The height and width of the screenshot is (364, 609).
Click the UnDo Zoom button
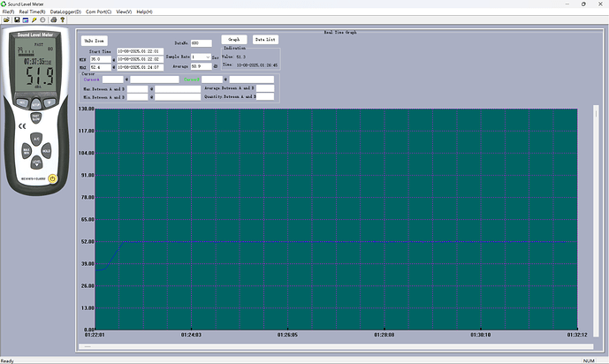pos(93,41)
